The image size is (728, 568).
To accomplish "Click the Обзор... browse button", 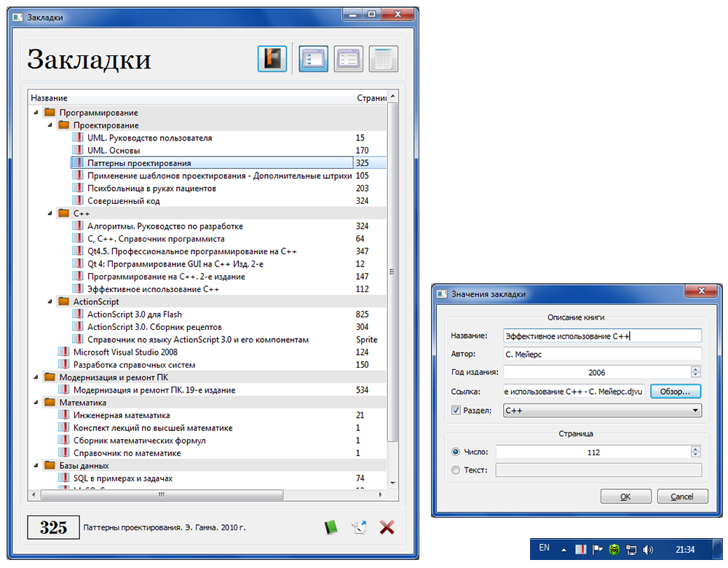I will [675, 392].
